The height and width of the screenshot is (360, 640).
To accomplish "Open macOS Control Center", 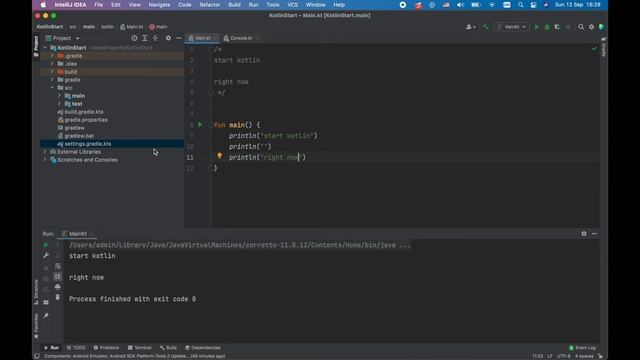I will pyautogui.click(x=533, y=5).
